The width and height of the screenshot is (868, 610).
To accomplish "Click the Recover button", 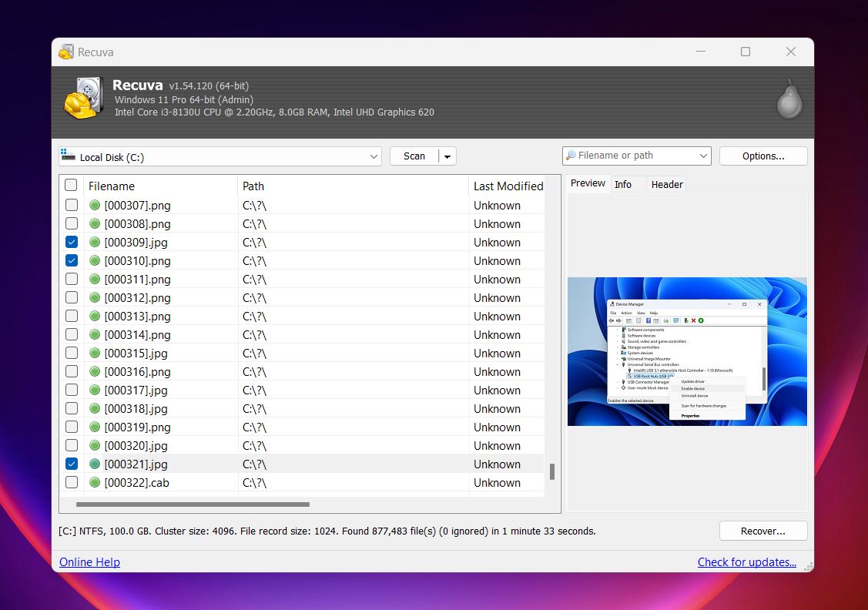I will (763, 531).
